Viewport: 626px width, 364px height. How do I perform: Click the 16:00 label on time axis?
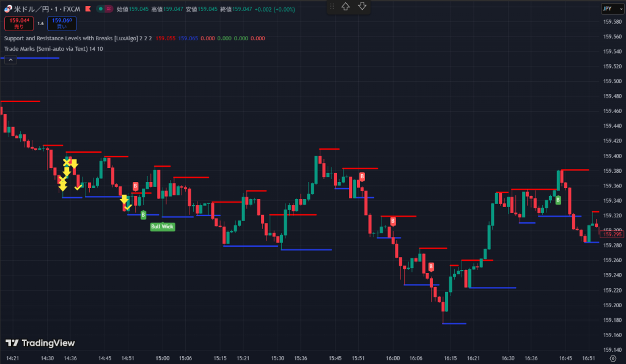click(392, 359)
